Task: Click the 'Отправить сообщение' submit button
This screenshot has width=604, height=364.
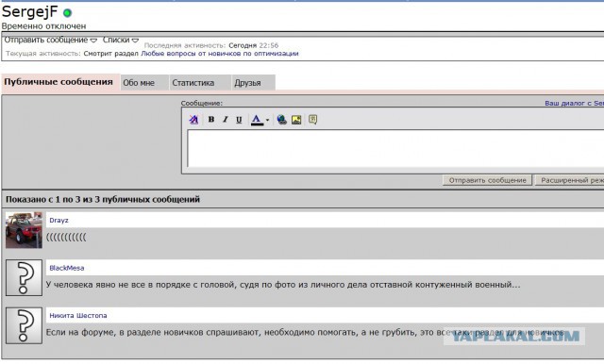Action: 487,180
